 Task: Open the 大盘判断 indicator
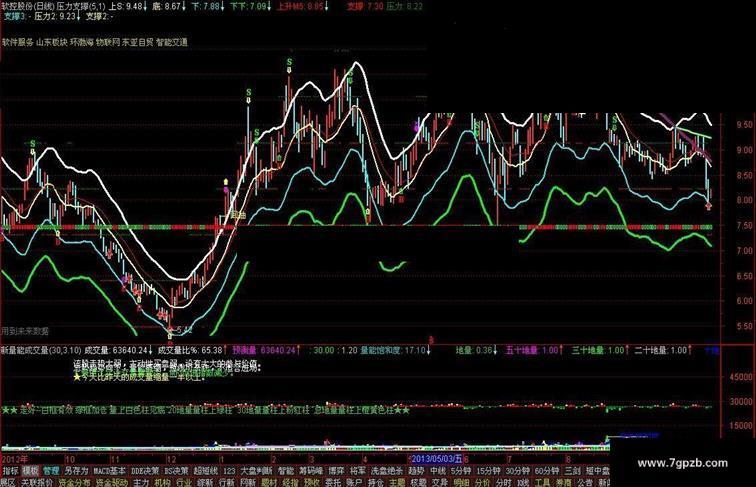pos(256,471)
